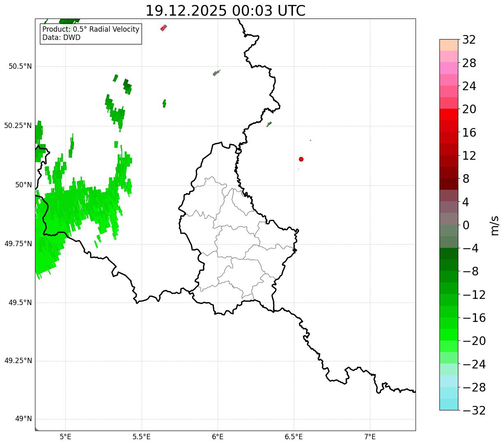Click the 5.5°E longitude label
Screen dimensions: 504x445
(142, 437)
